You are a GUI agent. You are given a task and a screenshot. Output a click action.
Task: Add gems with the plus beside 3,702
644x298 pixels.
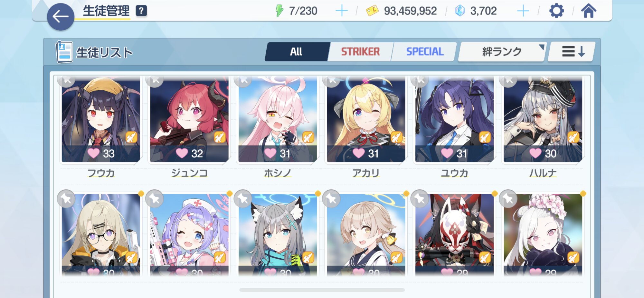point(523,11)
